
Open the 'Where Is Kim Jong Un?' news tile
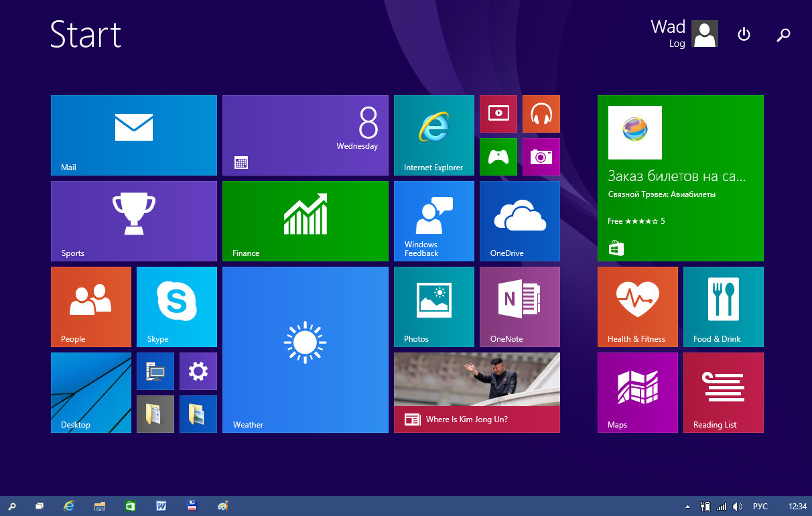coord(476,392)
